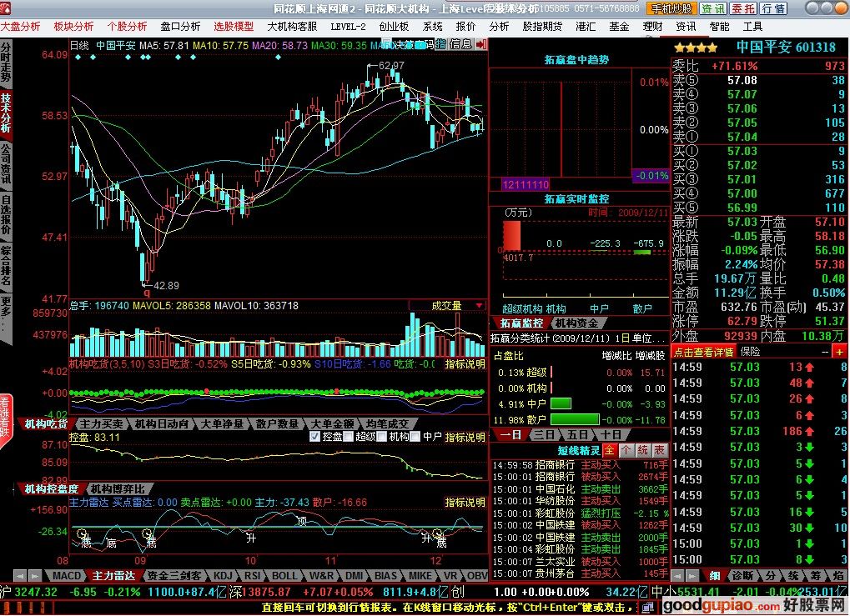Click the 看涨看跌 red side tag
The height and width of the screenshot is (616, 850).
point(5,422)
